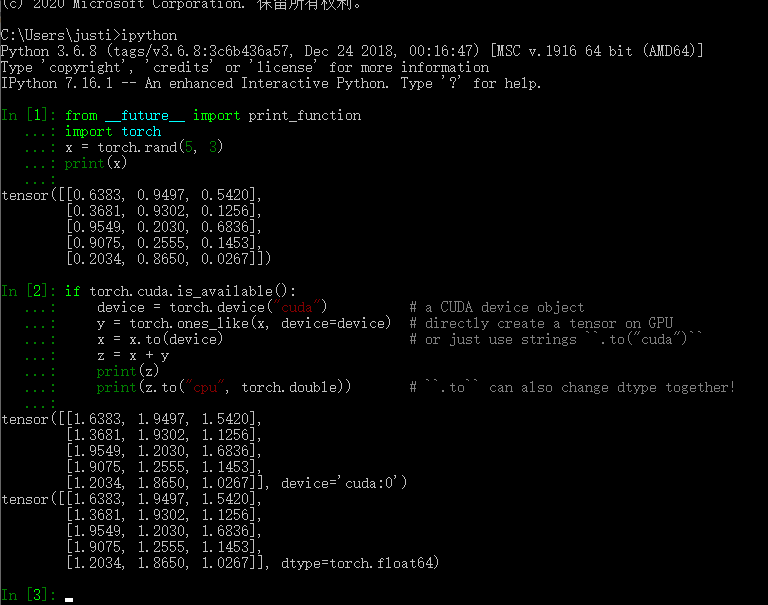Image resolution: width=768 pixels, height=605 pixels.
Task: Click tensor row '[0.3681, 0.9302, 0.1256]'
Action: [164, 211]
